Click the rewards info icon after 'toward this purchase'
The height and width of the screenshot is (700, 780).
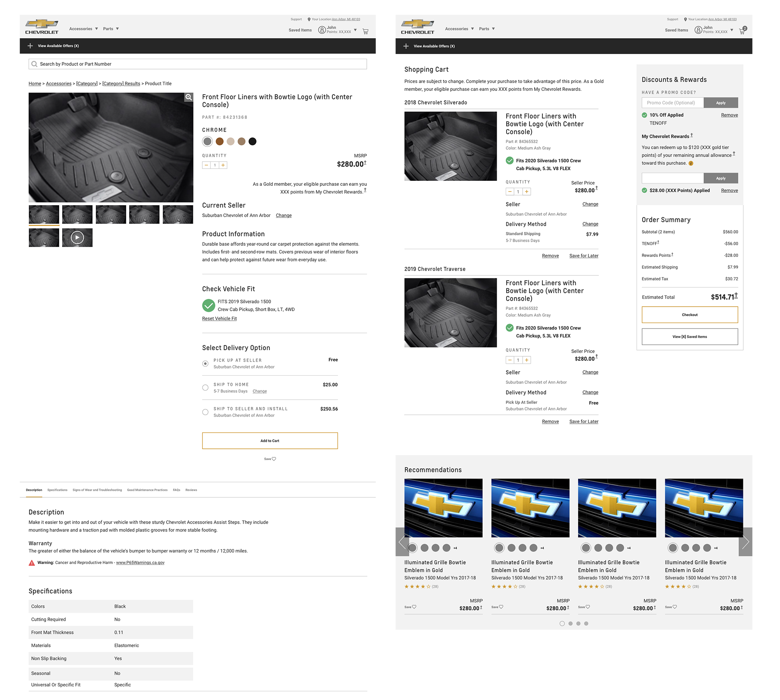point(691,163)
